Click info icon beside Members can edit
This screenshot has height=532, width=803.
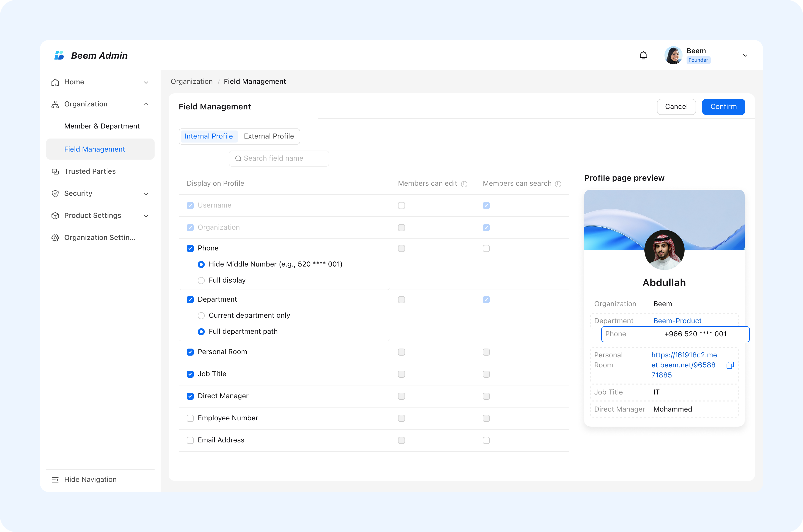pos(464,184)
